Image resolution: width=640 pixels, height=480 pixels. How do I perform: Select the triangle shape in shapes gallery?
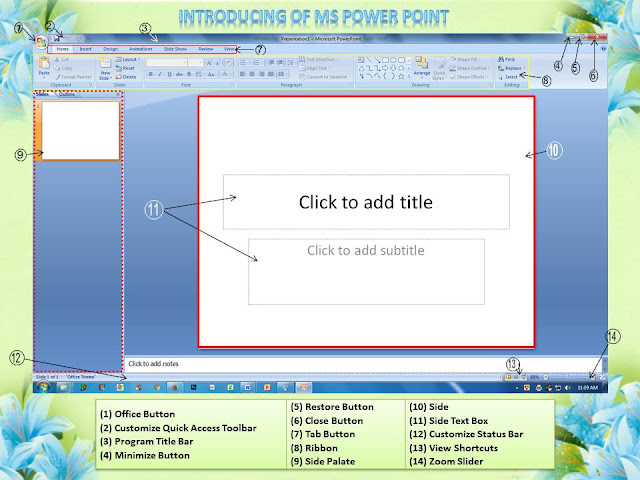pos(362,68)
